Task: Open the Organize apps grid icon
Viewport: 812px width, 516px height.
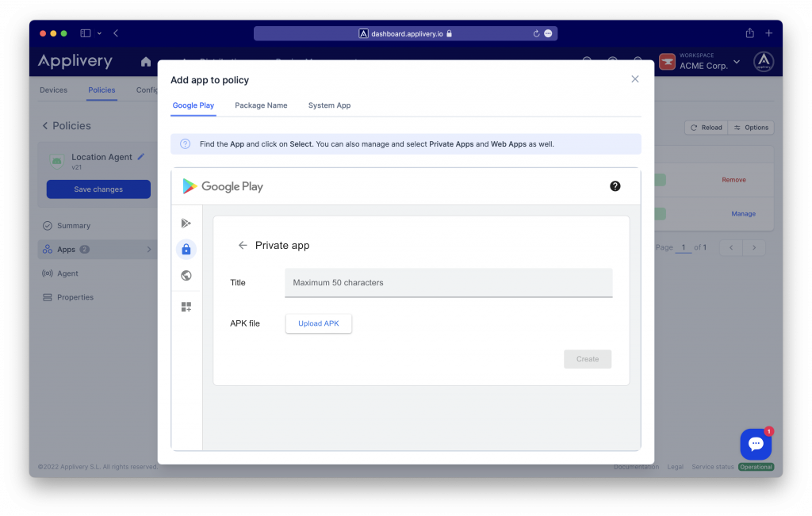Action: point(186,307)
